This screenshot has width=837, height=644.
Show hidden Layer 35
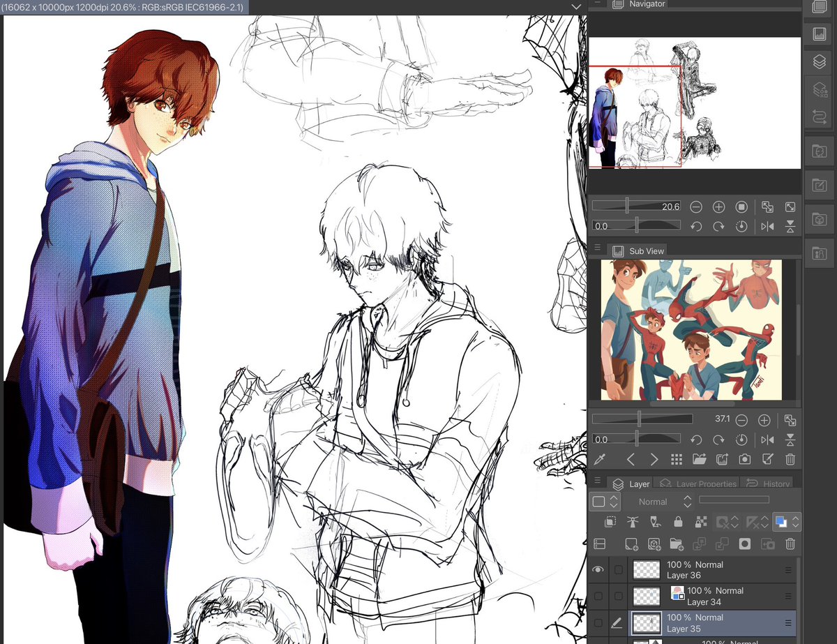coord(598,623)
